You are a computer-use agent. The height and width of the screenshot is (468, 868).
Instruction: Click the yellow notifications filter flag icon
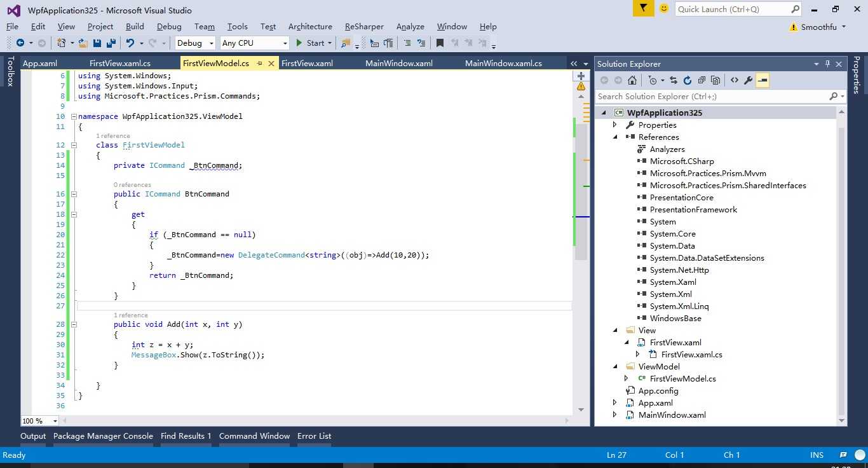pyautogui.click(x=643, y=8)
